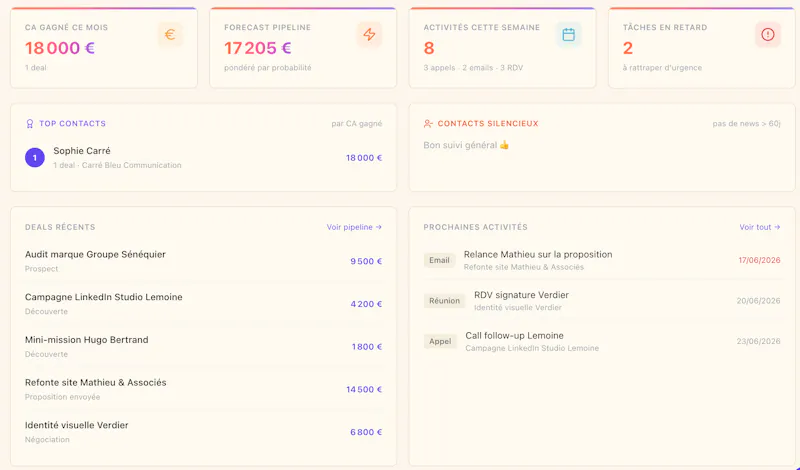Click the date 23/06/2026

coord(758,341)
